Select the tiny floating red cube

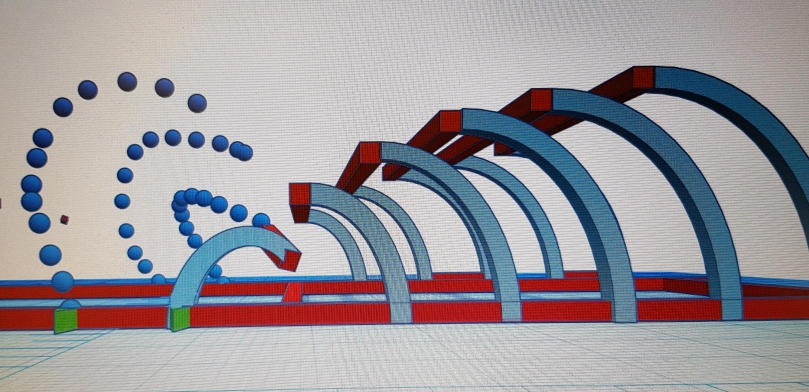[x=64, y=220]
